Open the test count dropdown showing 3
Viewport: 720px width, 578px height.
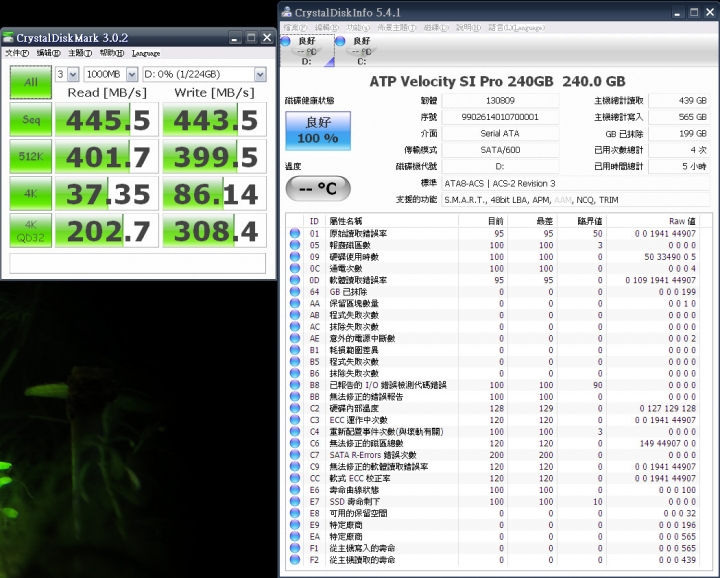(x=68, y=74)
